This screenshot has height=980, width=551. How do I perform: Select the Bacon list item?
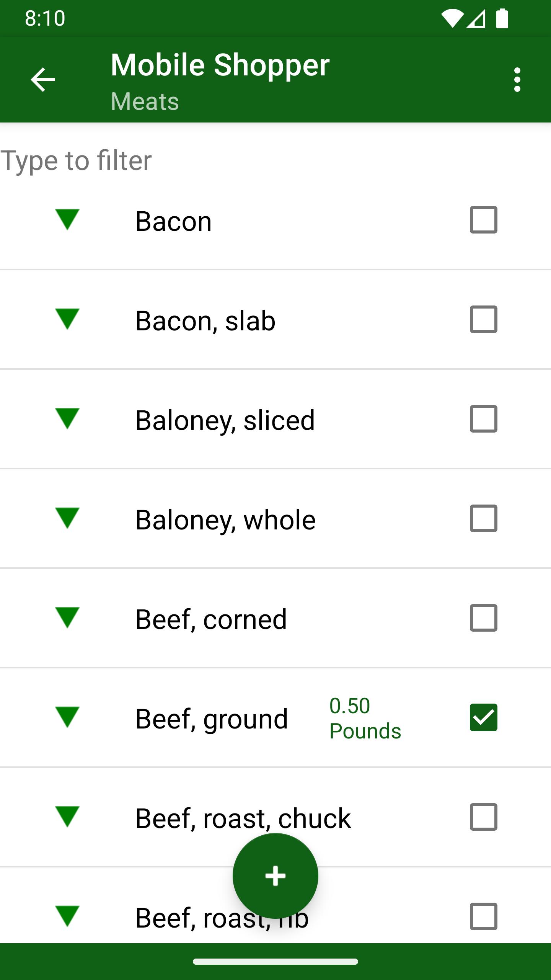[173, 221]
